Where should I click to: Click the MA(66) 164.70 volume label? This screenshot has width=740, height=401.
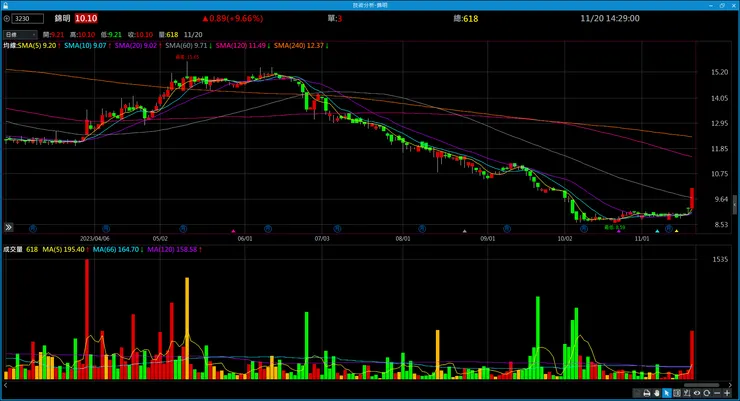point(118,249)
